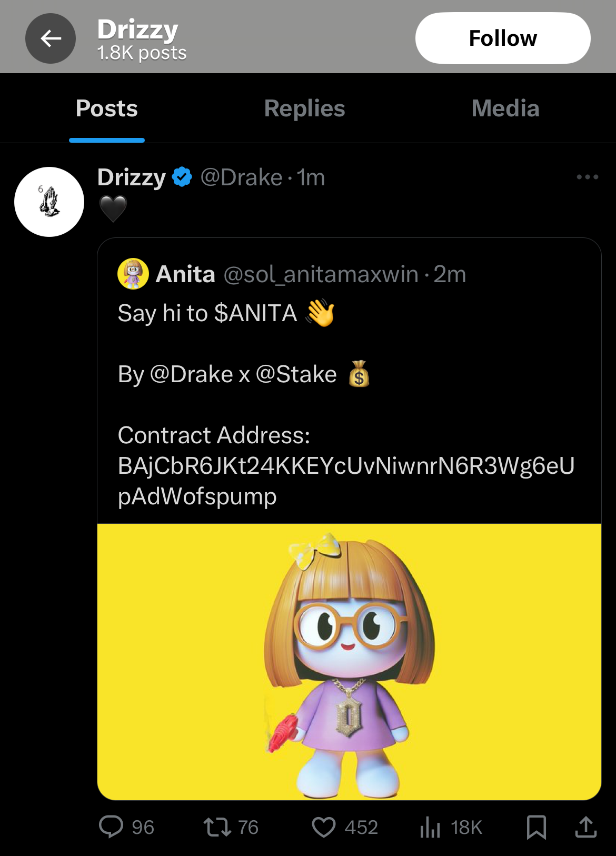Switch to the Media tab
Viewport: 616px width, 856px height.
tap(505, 108)
